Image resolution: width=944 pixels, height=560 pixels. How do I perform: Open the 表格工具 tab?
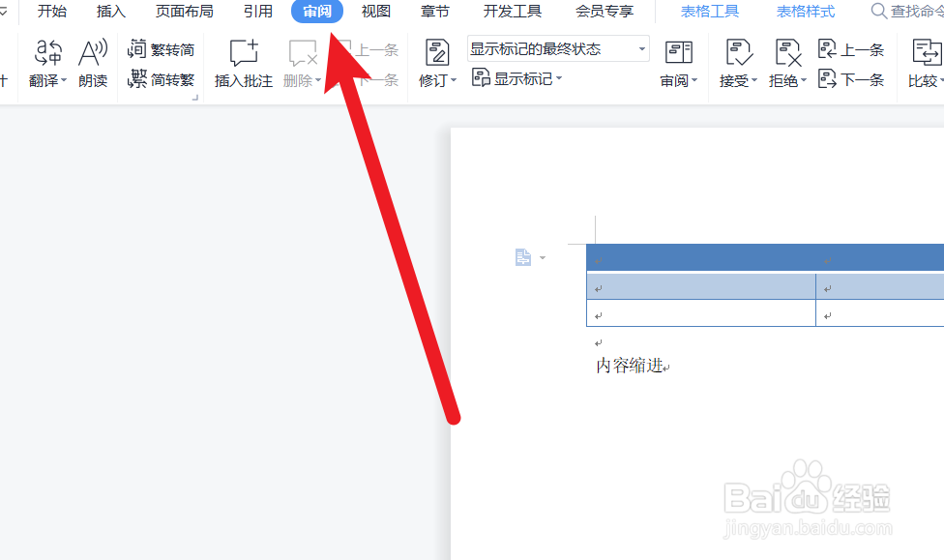point(710,11)
